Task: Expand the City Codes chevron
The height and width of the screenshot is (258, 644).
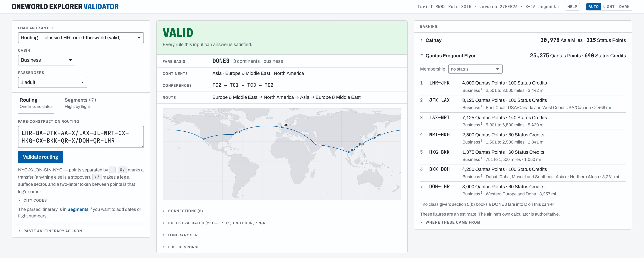Action: tap(20, 200)
